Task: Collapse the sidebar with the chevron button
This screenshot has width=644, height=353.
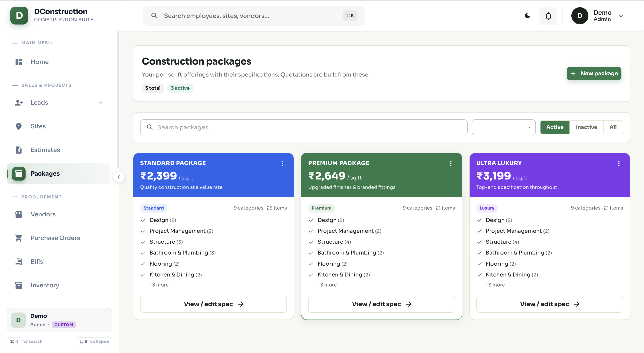Action: click(x=119, y=177)
